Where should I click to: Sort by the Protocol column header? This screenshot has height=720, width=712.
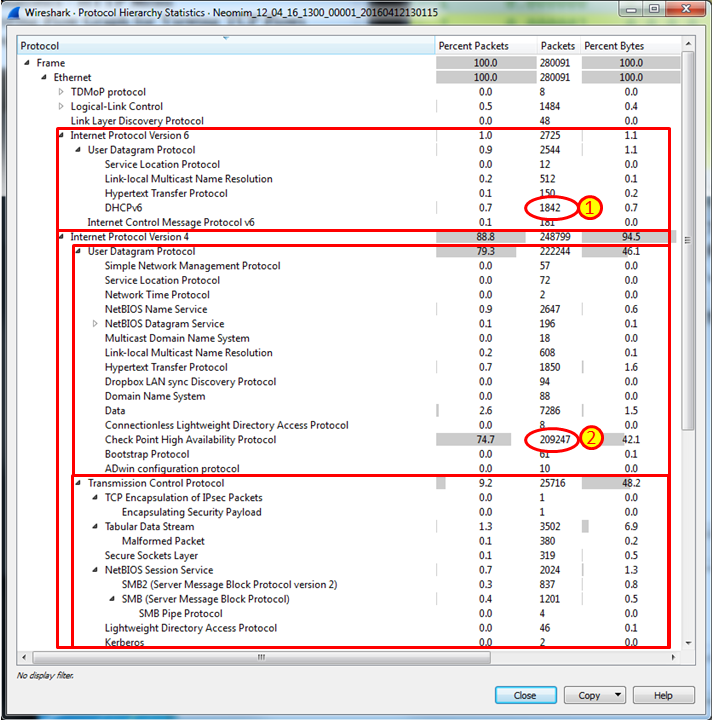(226, 46)
